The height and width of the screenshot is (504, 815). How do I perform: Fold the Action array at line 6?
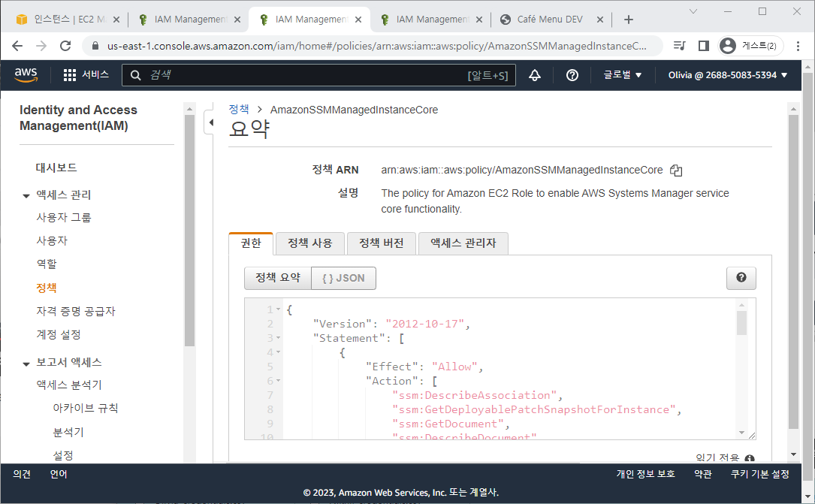pyautogui.click(x=278, y=381)
